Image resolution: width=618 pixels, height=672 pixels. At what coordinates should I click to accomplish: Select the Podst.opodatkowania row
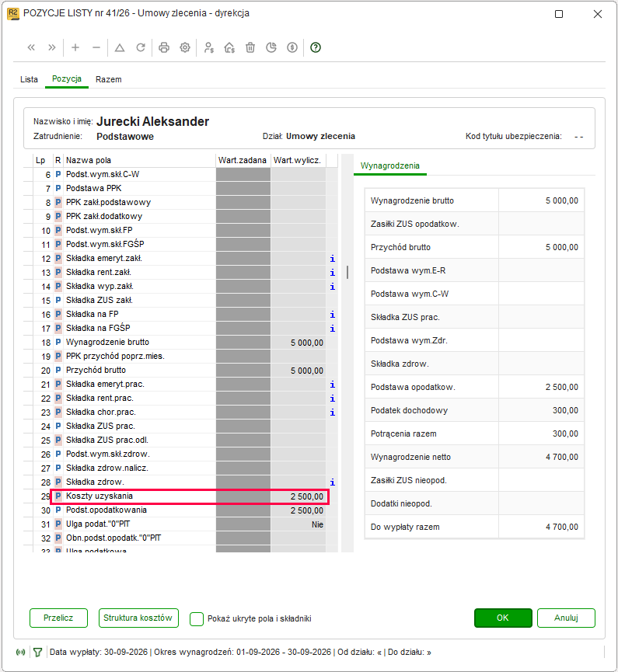point(181,510)
